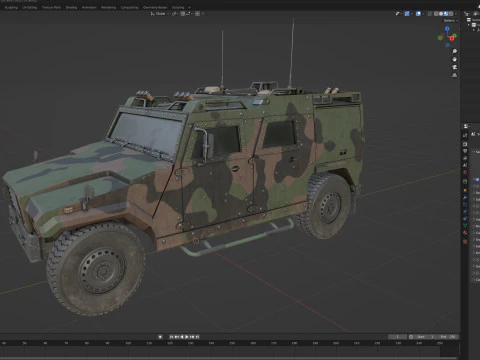Screen dimensions: 480x360
Task: Click the current frame number field
Action: [397, 337]
